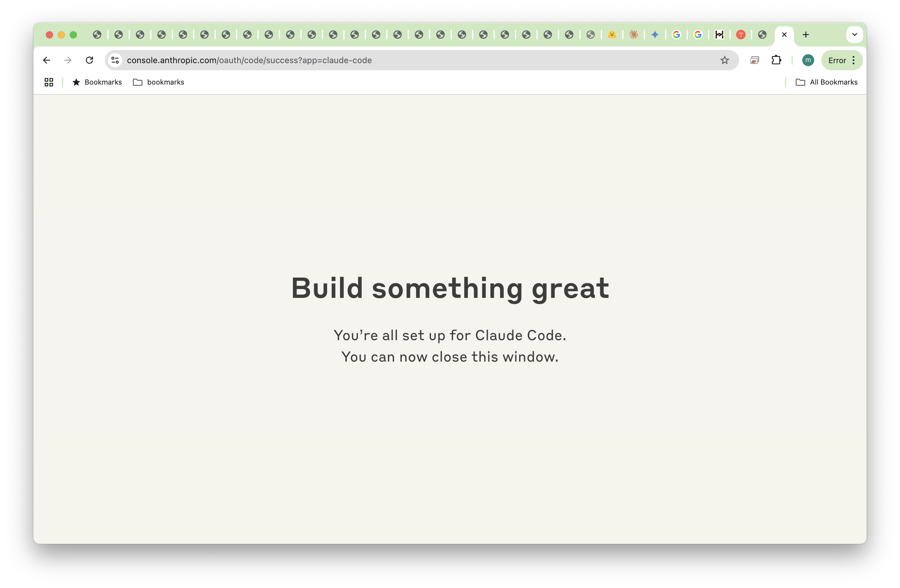Click the console.anthropic.com address bar
900x588 pixels.
point(416,60)
